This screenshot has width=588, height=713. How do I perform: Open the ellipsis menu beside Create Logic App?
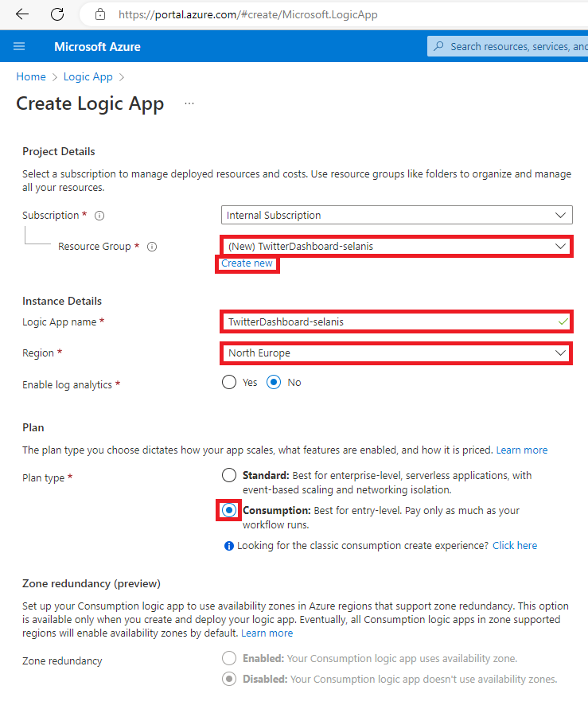pyautogui.click(x=189, y=103)
